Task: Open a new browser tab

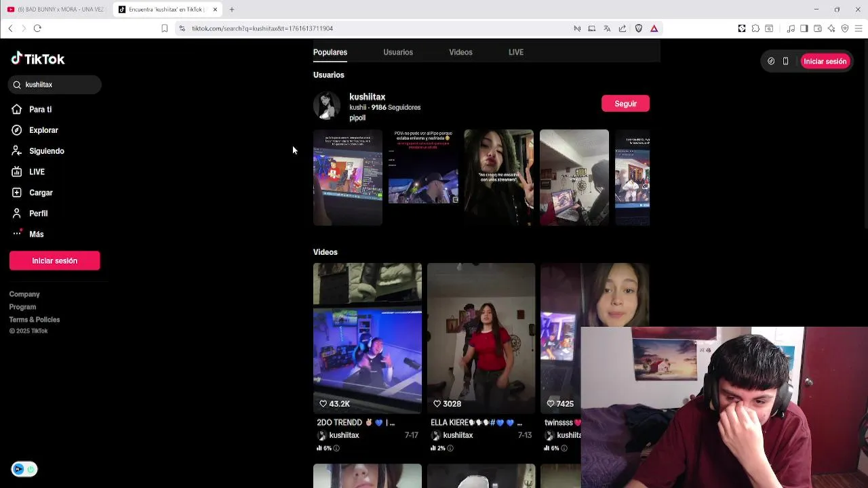Action: click(x=232, y=9)
